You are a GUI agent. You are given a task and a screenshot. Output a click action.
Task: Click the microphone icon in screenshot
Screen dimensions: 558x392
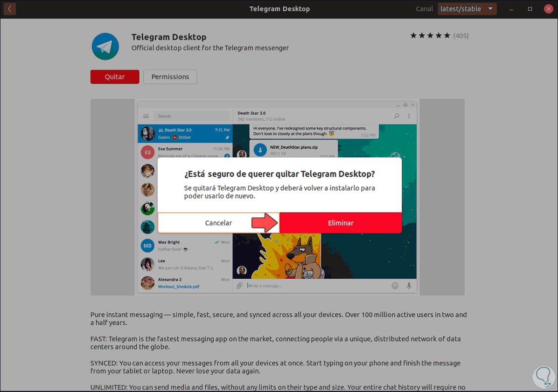409,285
